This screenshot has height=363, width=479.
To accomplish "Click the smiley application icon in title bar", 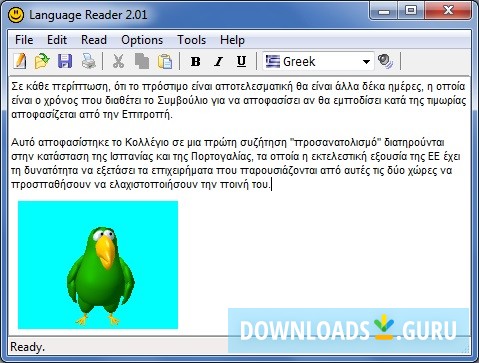I will (x=16, y=15).
